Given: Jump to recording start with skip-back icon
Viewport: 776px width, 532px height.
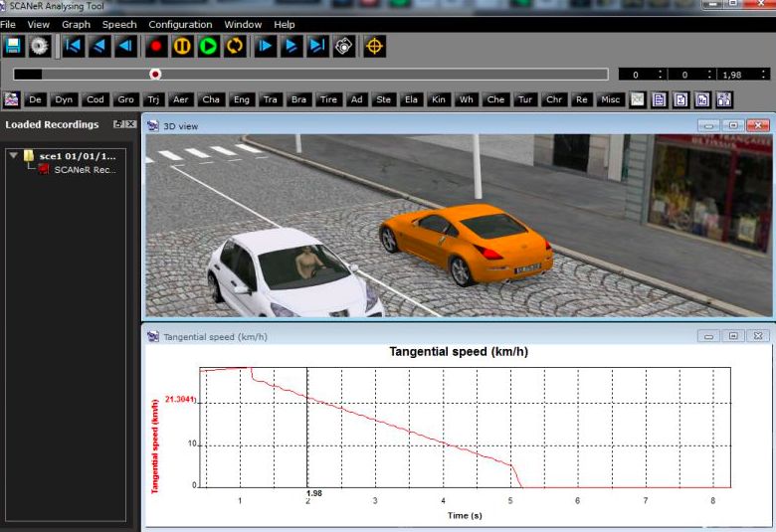Looking at the screenshot, I should tap(74, 46).
